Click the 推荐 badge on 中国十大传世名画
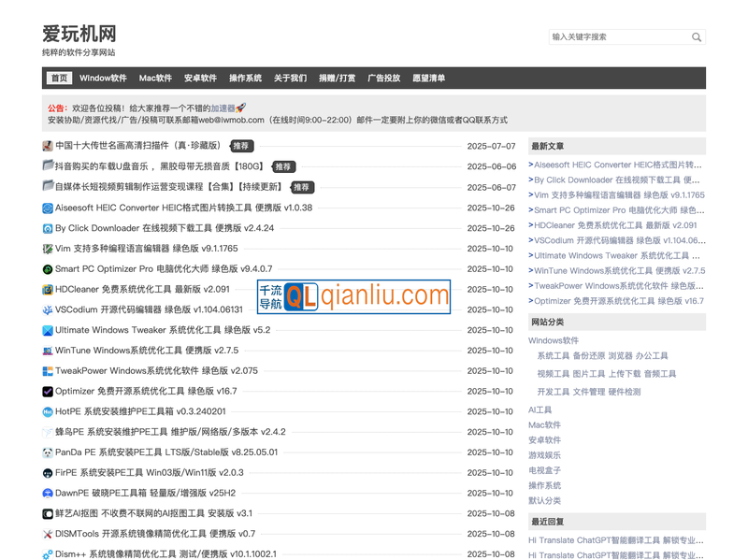Image resolution: width=748 pixels, height=560 pixels. 241,146
